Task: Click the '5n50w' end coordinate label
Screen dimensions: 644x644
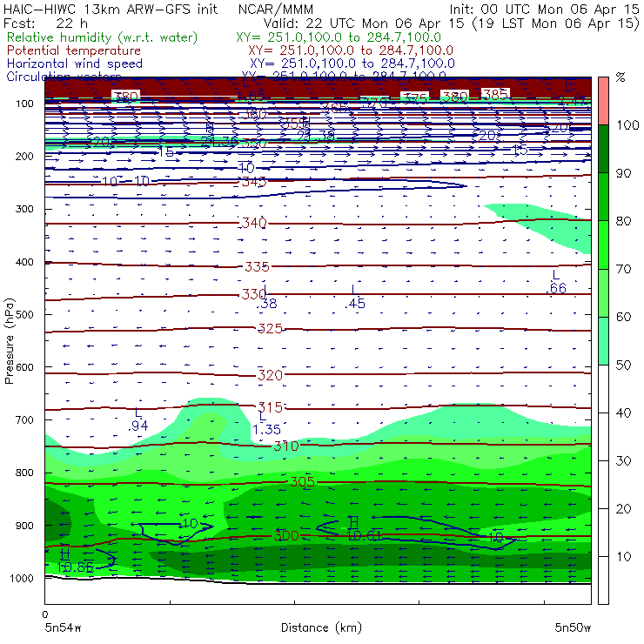Action: (573, 627)
